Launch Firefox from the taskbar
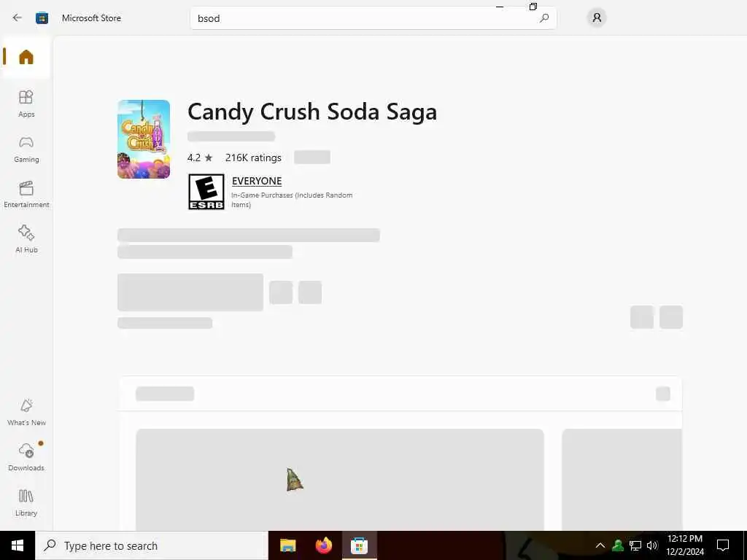747x560 pixels. (323, 545)
